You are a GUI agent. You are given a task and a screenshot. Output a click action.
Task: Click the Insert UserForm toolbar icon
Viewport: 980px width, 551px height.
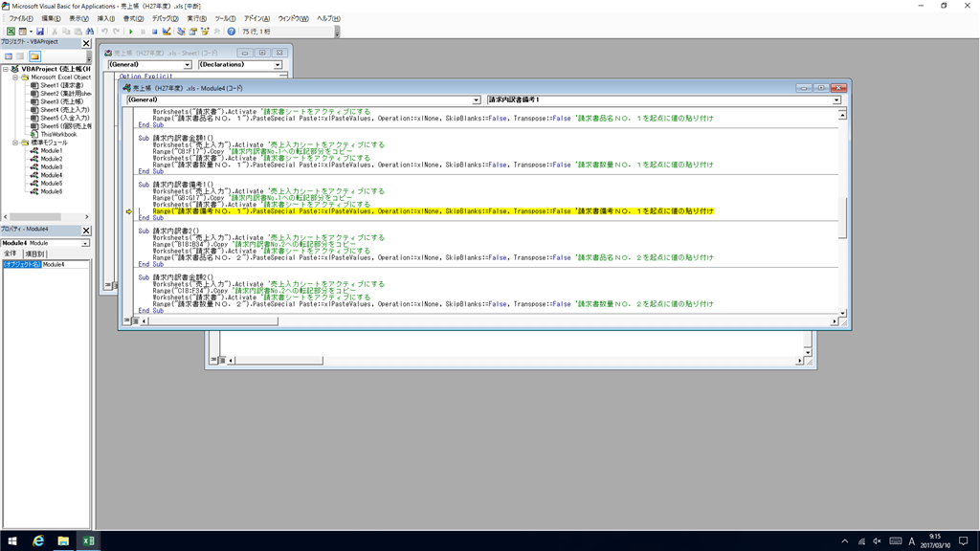point(23,32)
